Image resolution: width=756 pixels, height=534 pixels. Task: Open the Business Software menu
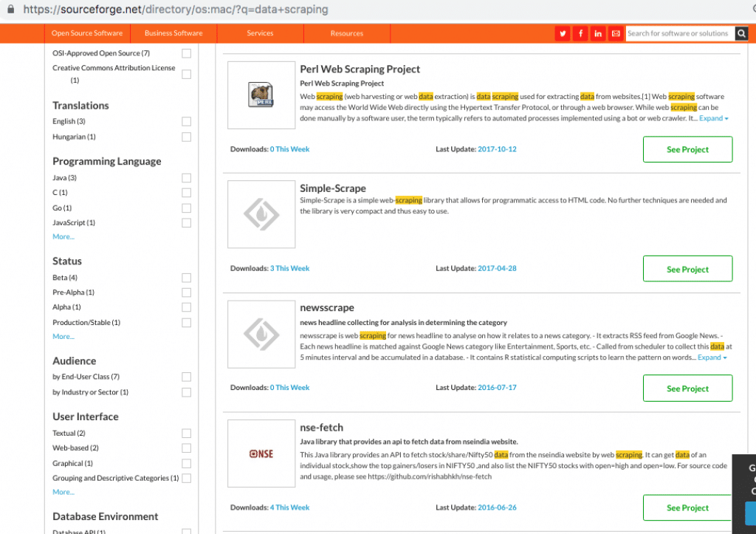[x=173, y=33]
